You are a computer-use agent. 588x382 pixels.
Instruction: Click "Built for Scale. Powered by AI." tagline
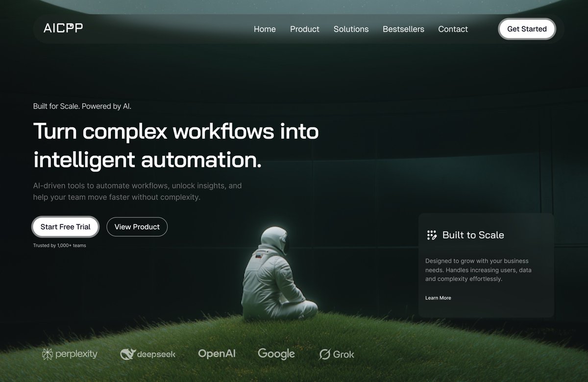coord(82,106)
